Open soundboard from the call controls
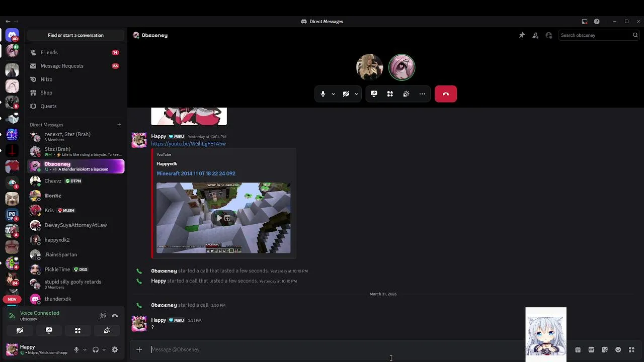This screenshot has height=362, width=644. point(406,94)
